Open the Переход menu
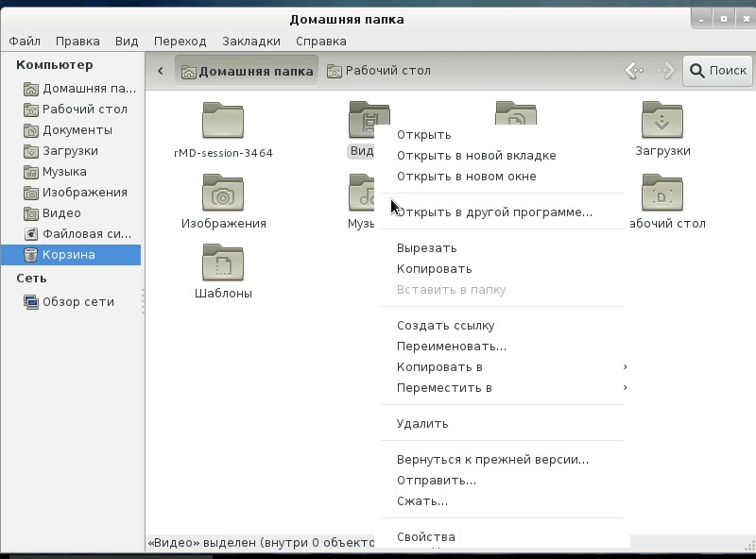Viewport: 756px width, 559px height. coord(180,41)
